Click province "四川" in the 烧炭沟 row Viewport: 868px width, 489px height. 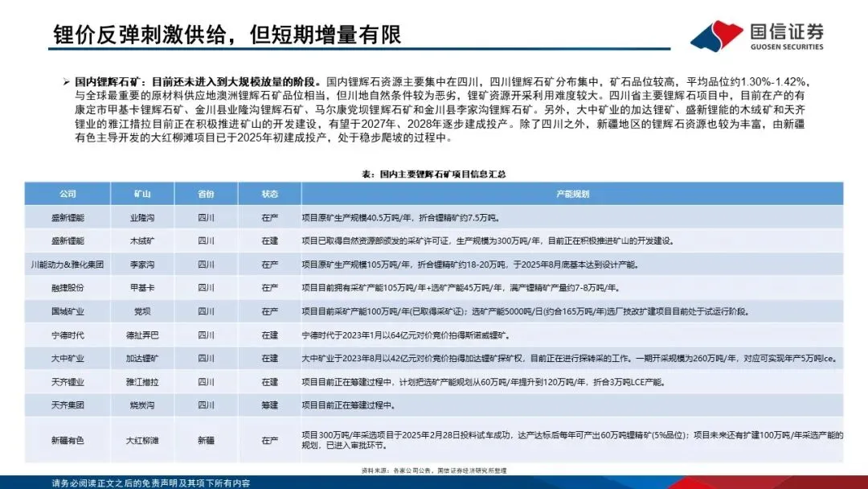tap(206, 405)
